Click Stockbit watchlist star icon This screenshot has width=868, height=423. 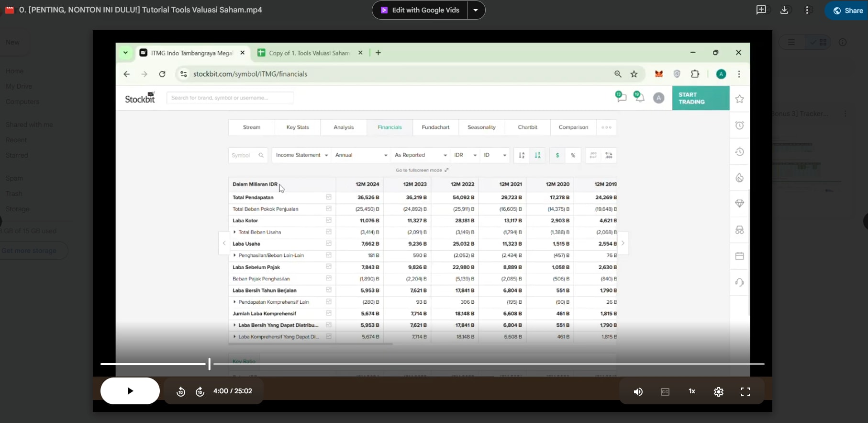[x=740, y=99]
